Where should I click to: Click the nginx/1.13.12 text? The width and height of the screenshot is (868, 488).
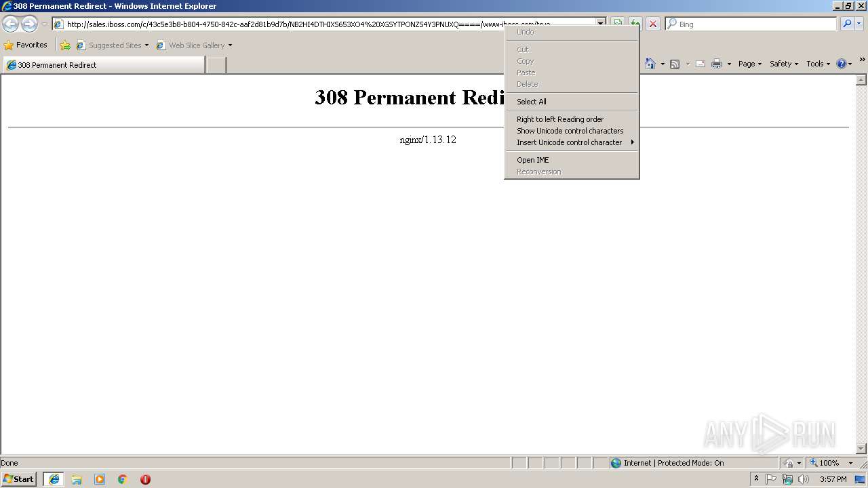pyautogui.click(x=428, y=140)
